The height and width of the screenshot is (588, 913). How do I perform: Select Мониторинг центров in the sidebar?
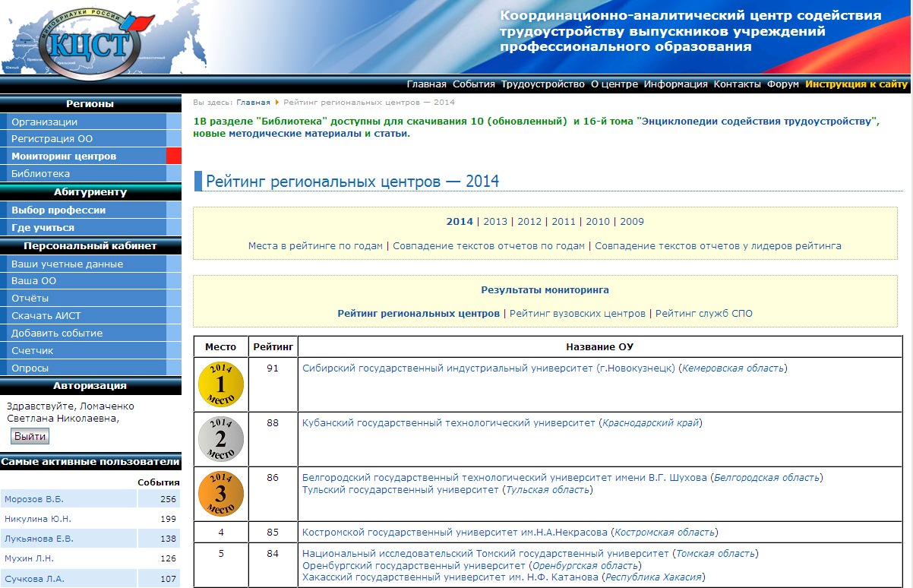[x=91, y=156]
